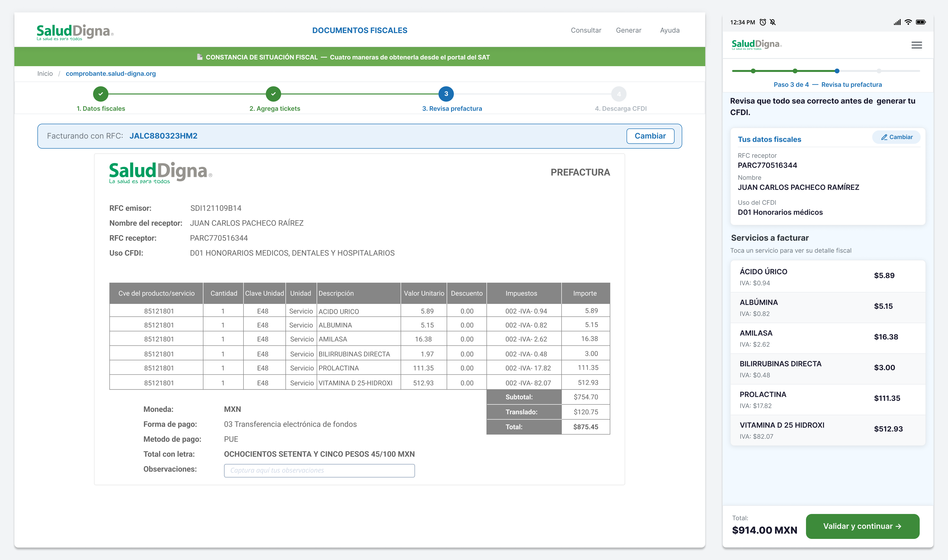Open the Ayuda menu
The width and height of the screenshot is (948, 560).
click(669, 30)
